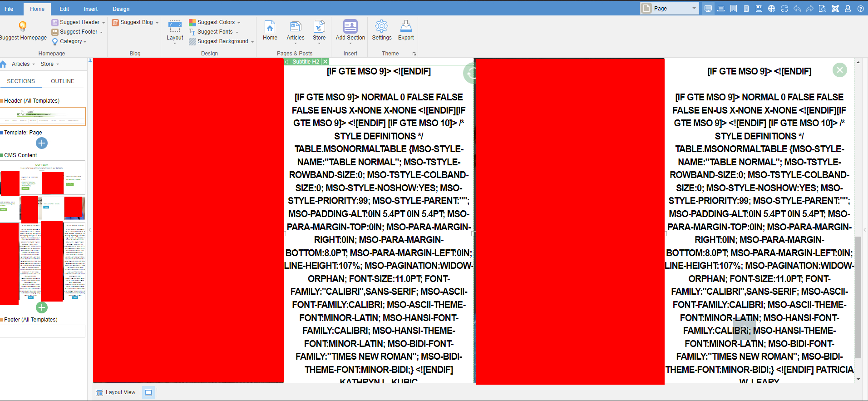Screen dimensions: 868x401
Task: Switch to the Home ribbon tab
Action: (x=37, y=9)
